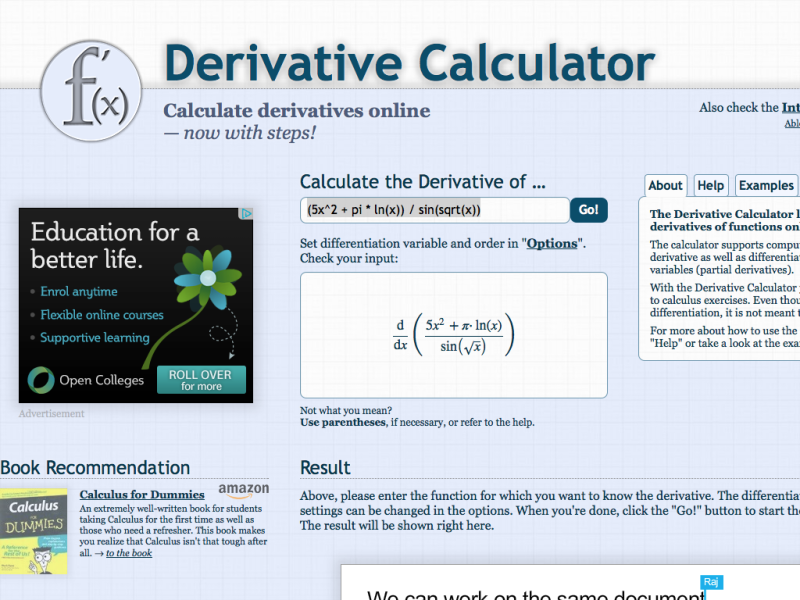Switch to the About tab
Viewport: 800px width, 600px height.
(x=665, y=185)
